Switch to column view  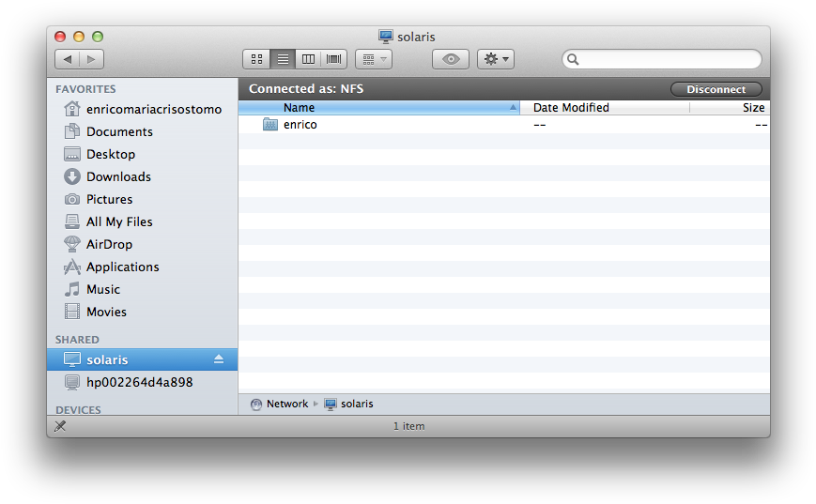coord(308,59)
